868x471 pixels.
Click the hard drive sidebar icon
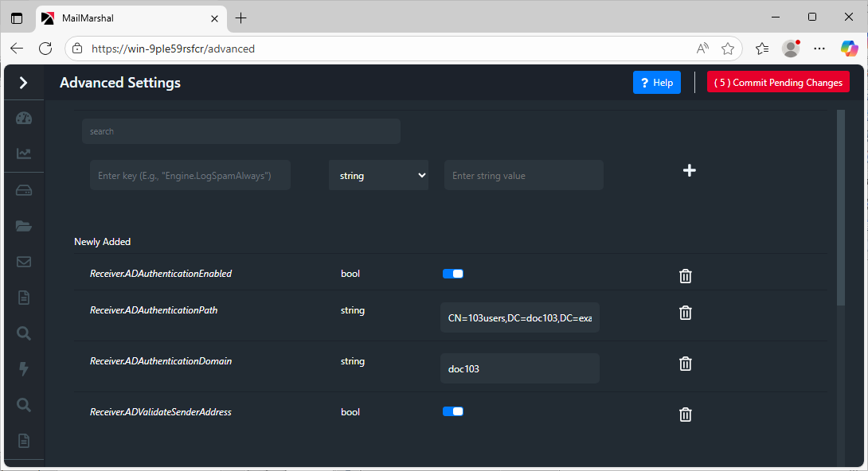click(24, 190)
